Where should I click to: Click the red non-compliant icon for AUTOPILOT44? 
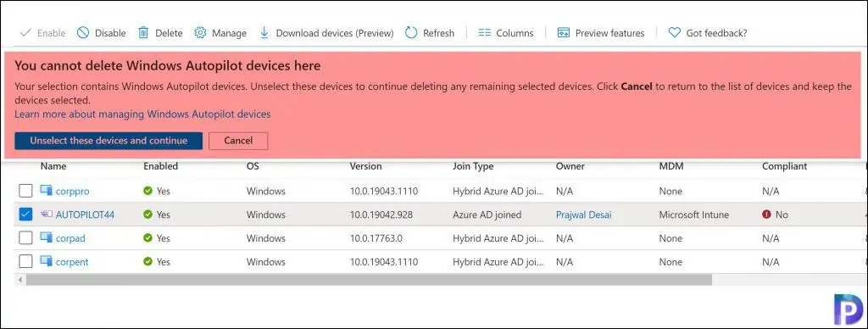(766, 215)
